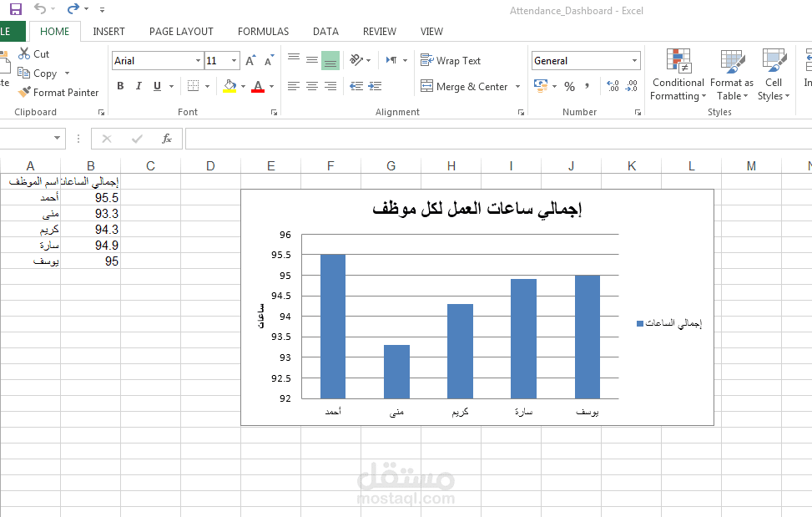Switch to the REVIEW tab
This screenshot has width=812, height=517.
380,32
